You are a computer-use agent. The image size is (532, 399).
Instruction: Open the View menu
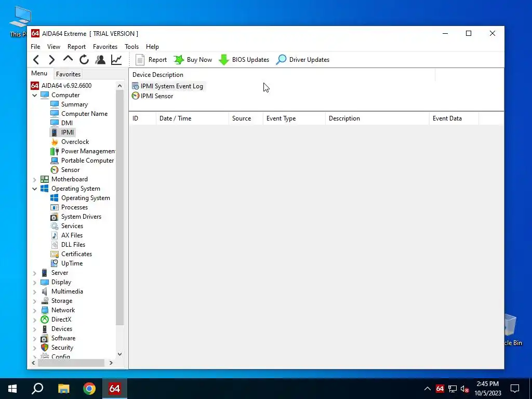54,47
